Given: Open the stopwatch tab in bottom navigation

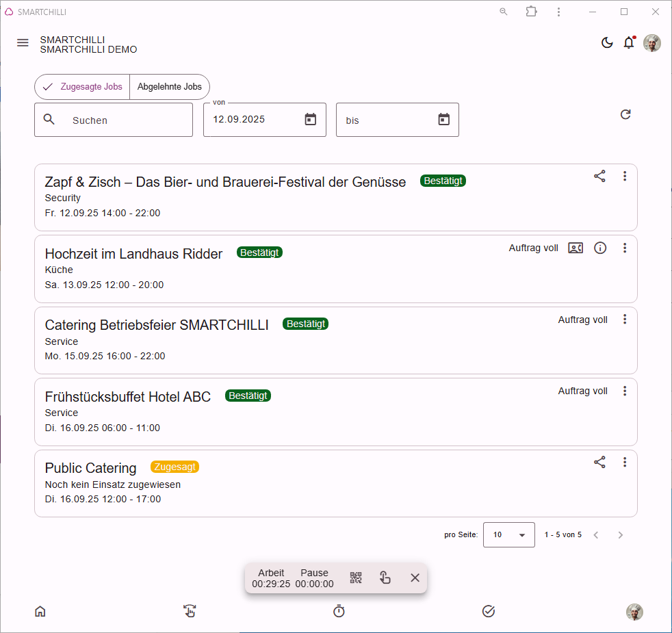Looking at the screenshot, I should (339, 611).
